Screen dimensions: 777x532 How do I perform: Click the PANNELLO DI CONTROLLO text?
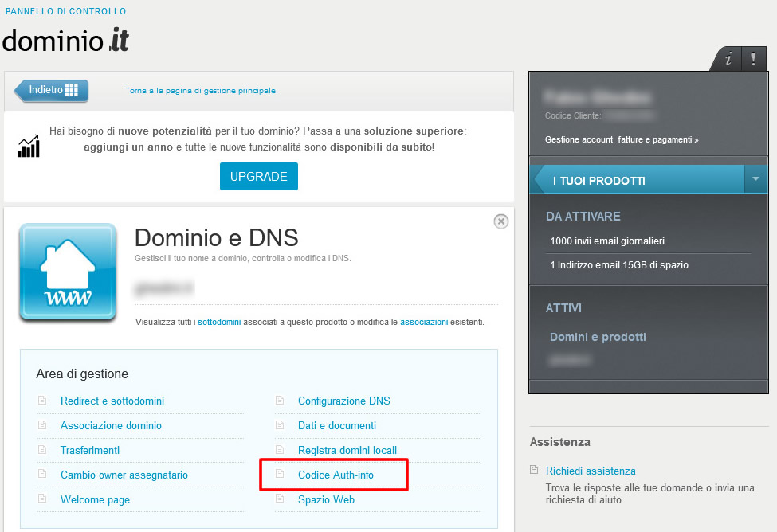[65, 11]
